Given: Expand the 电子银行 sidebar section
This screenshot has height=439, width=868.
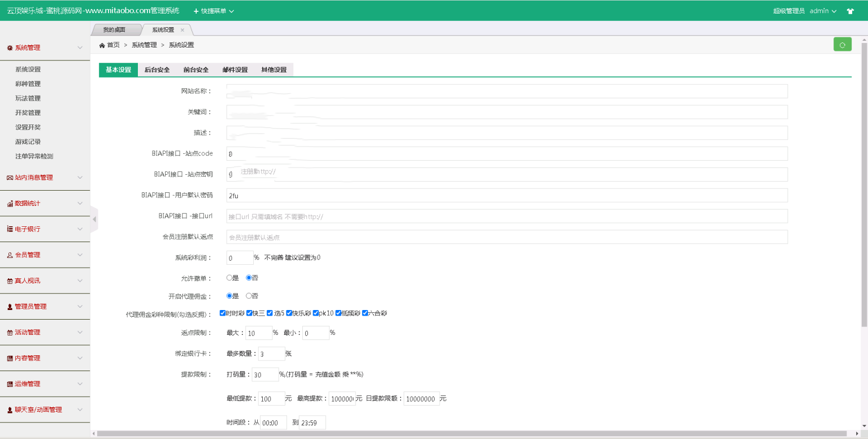Looking at the screenshot, I should pyautogui.click(x=45, y=229).
